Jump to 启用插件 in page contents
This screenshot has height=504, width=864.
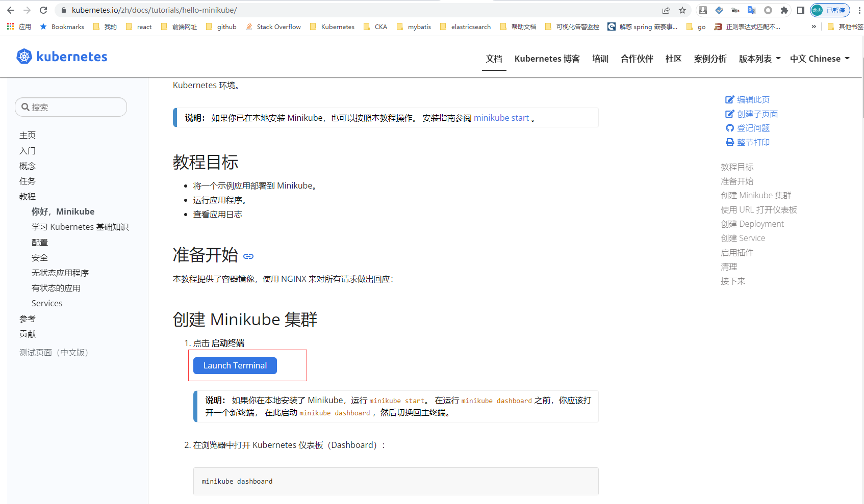737,252
